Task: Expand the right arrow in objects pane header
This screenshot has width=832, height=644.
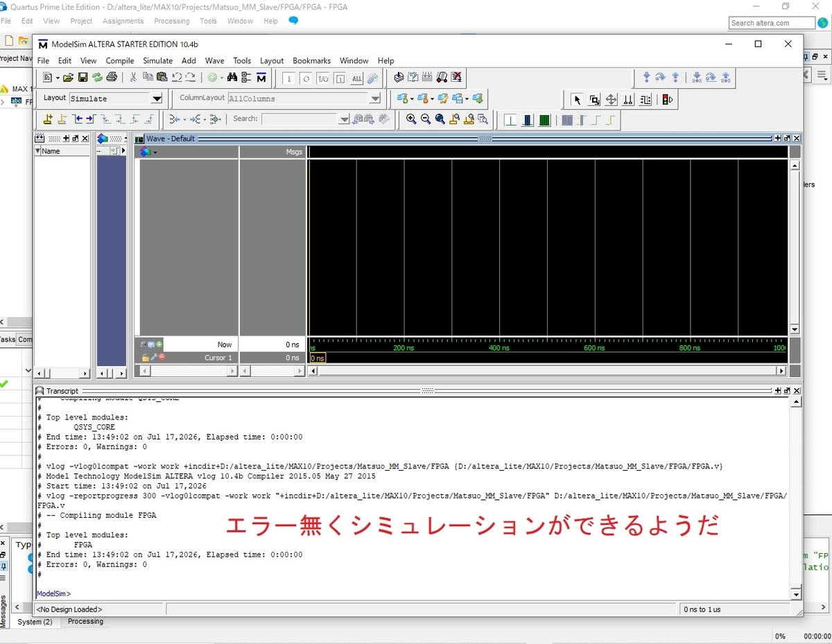Action: point(123,150)
